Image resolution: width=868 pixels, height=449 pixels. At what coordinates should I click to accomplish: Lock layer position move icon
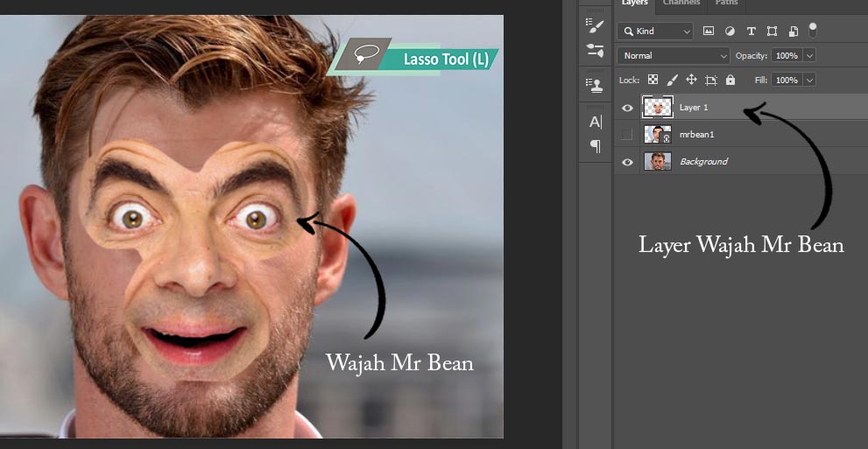(691, 80)
